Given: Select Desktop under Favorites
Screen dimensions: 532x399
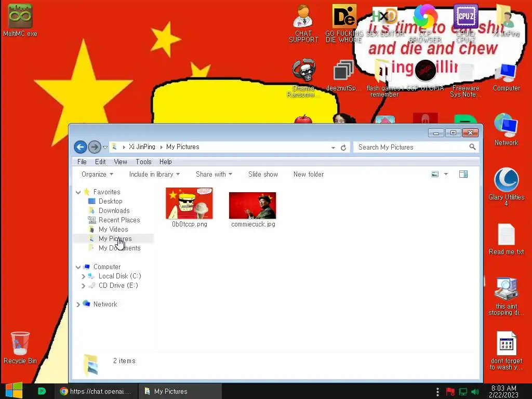Looking at the screenshot, I should click(110, 201).
